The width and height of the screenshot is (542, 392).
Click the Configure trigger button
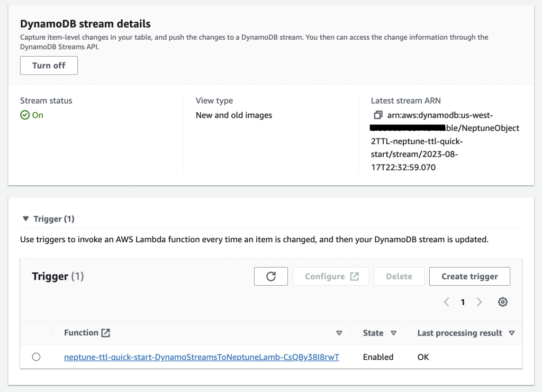(x=331, y=276)
